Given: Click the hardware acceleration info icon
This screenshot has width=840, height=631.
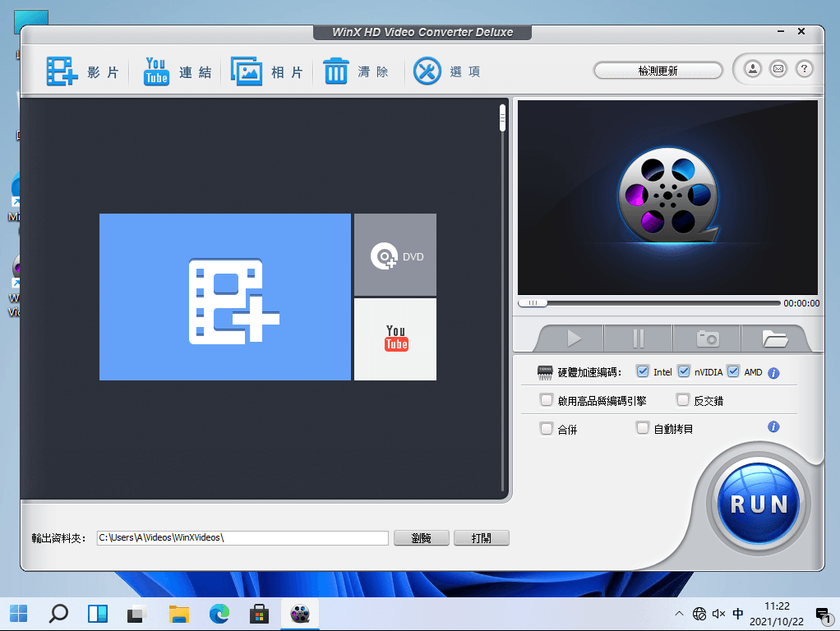Looking at the screenshot, I should pyautogui.click(x=773, y=373).
